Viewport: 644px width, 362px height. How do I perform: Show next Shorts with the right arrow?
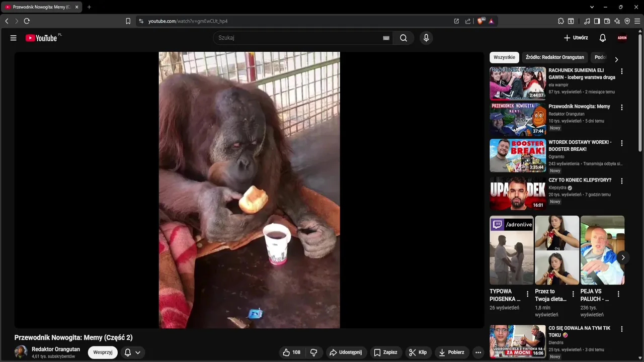(x=623, y=257)
